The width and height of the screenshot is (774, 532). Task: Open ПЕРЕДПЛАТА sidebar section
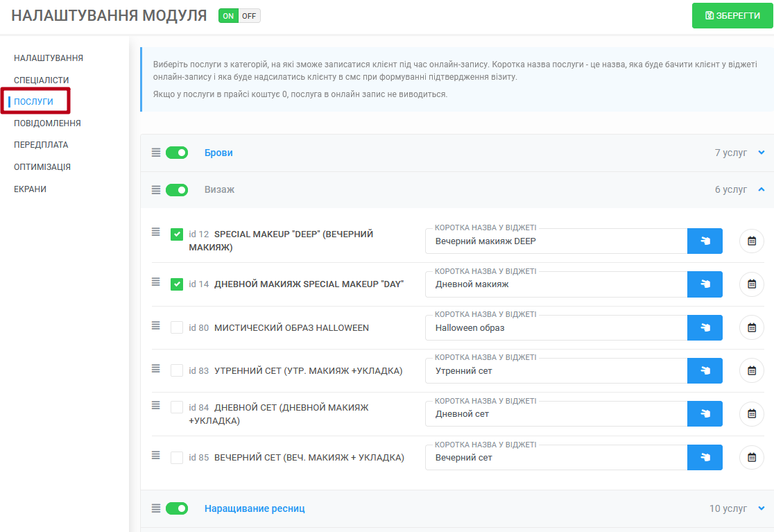pos(41,145)
